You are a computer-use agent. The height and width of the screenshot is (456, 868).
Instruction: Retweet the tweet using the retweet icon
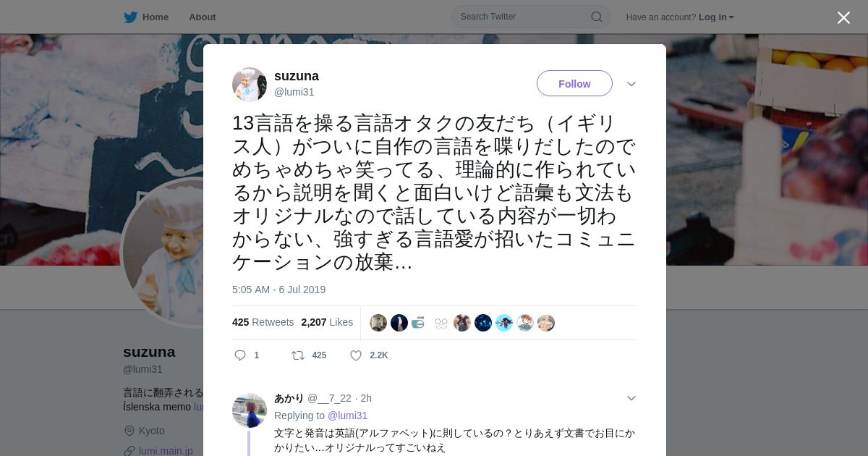pyautogui.click(x=297, y=355)
